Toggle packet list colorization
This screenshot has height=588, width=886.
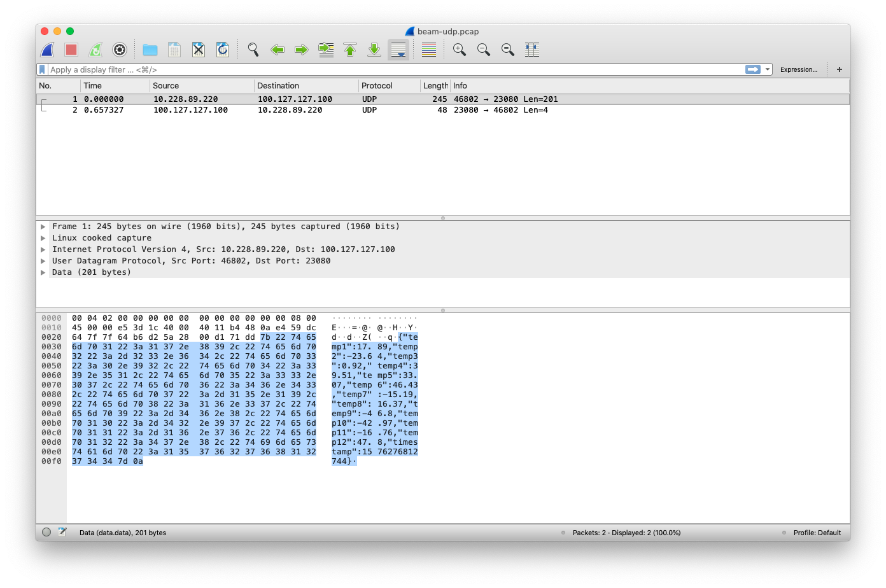tap(429, 50)
